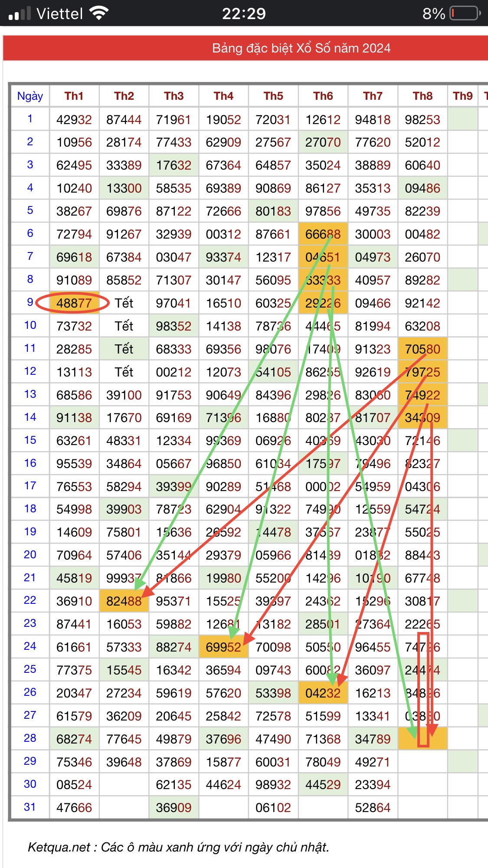Select the 36909 cell in Th3

pos(174,808)
